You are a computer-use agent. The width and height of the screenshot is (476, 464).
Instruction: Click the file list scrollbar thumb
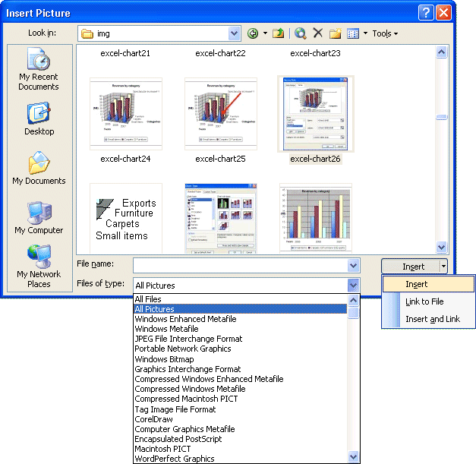point(441,117)
